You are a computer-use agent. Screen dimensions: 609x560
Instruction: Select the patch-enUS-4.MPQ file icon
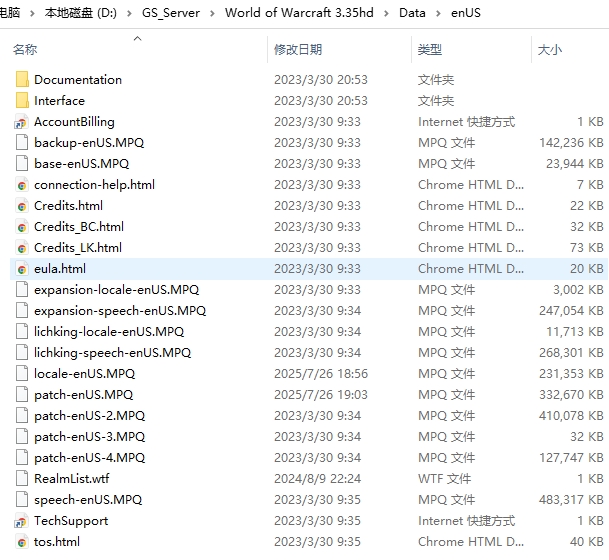(22, 457)
